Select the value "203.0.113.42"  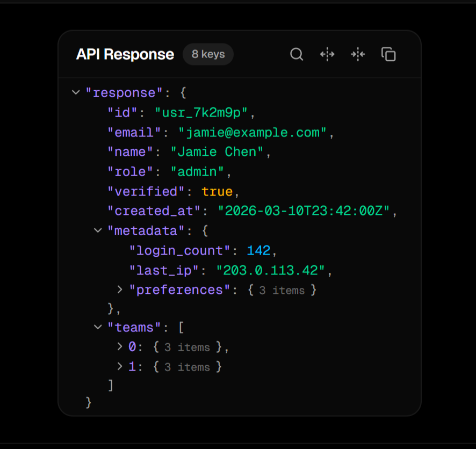270,270
